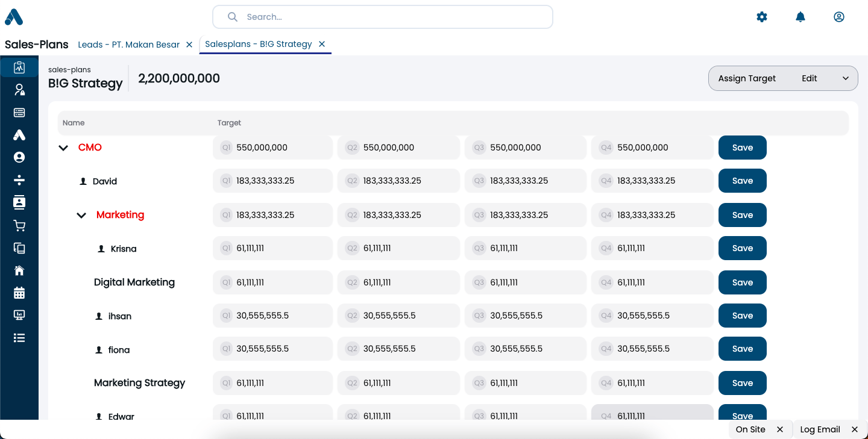Open settings gear in header
Viewport: 868px width, 439px height.
pyautogui.click(x=762, y=17)
